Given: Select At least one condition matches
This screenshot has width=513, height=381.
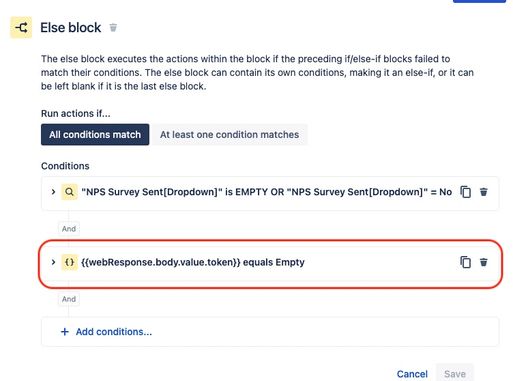Looking at the screenshot, I should pyautogui.click(x=229, y=135).
